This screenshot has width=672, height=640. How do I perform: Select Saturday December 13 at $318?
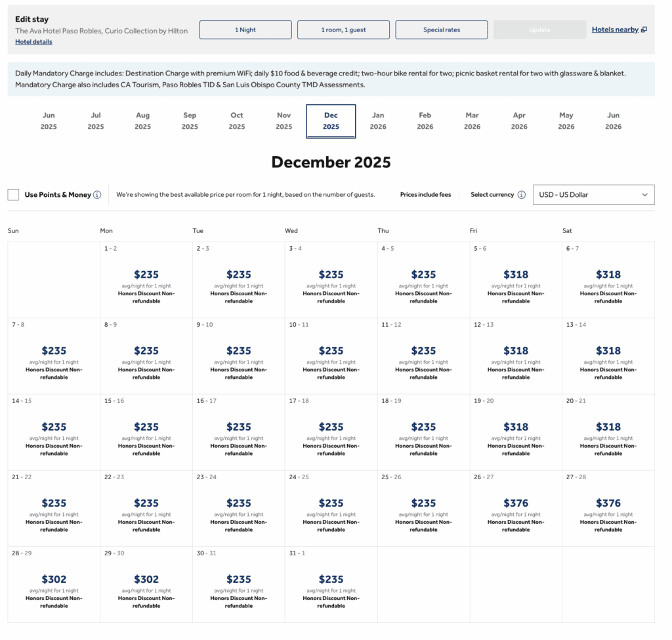point(608,355)
